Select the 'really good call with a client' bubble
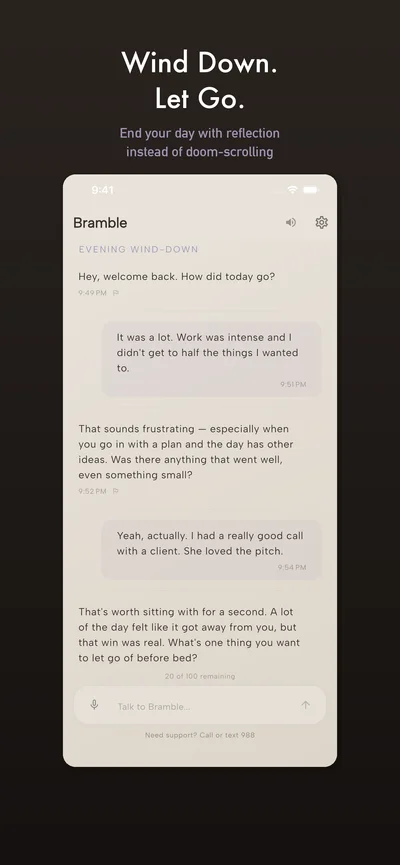 point(211,549)
